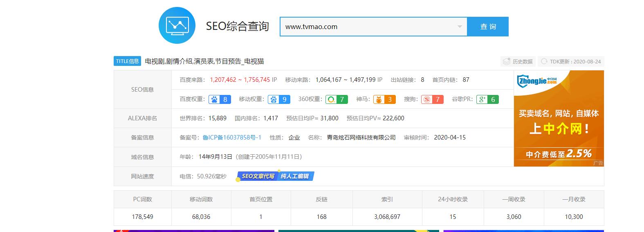Image resolution: width=644 pixels, height=232 pixels.
Task: Open ICP record 鲁ICP备16037858号-1 link
Action: [x=232, y=137]
